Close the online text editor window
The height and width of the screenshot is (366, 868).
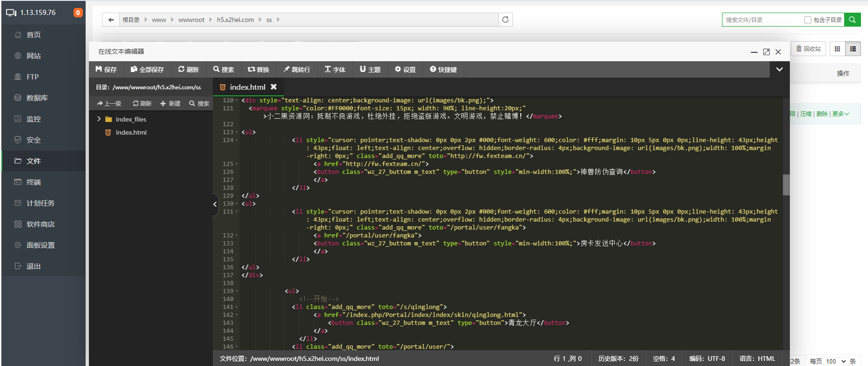pyautogui.click(x=778, y=52)
